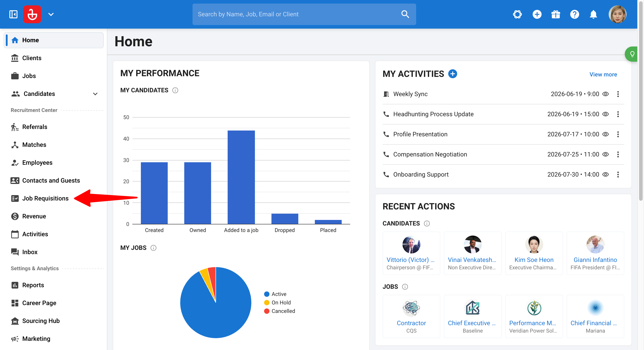Click the quick-add plus icon in header
Viewport: 644px width, 350px height.
pos(537,14)
